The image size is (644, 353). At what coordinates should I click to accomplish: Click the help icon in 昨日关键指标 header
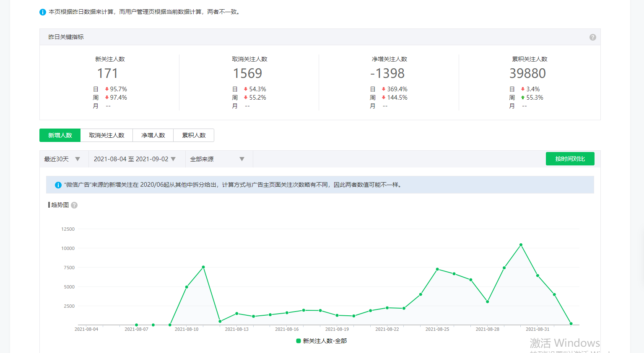pyautogui.click(x=592, y=37)
